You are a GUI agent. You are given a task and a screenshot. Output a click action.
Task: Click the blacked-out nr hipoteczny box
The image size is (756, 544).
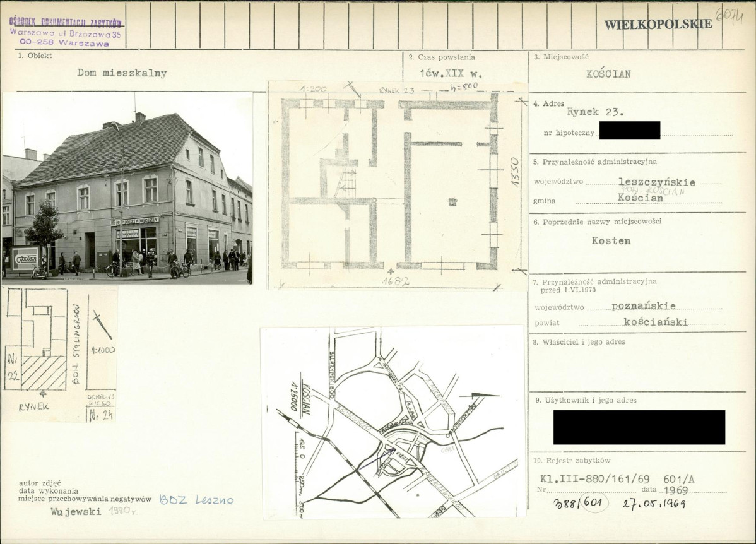click(629, 130)
